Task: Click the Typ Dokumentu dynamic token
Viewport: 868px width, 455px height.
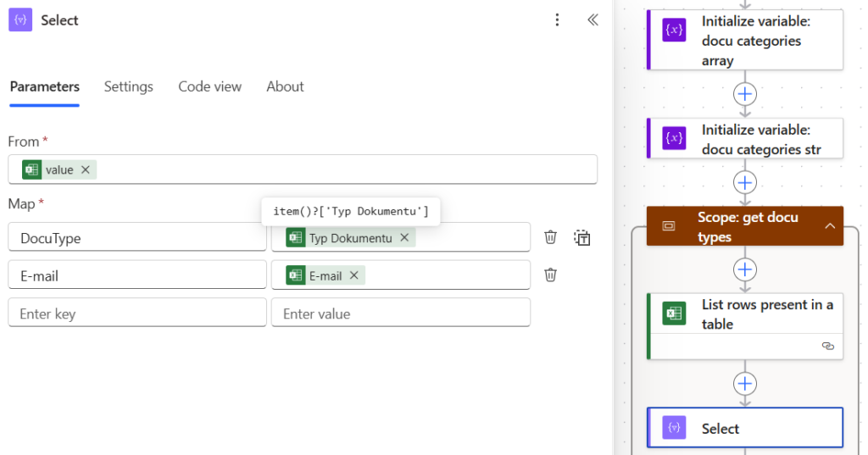Action: (x=350, y=238)
